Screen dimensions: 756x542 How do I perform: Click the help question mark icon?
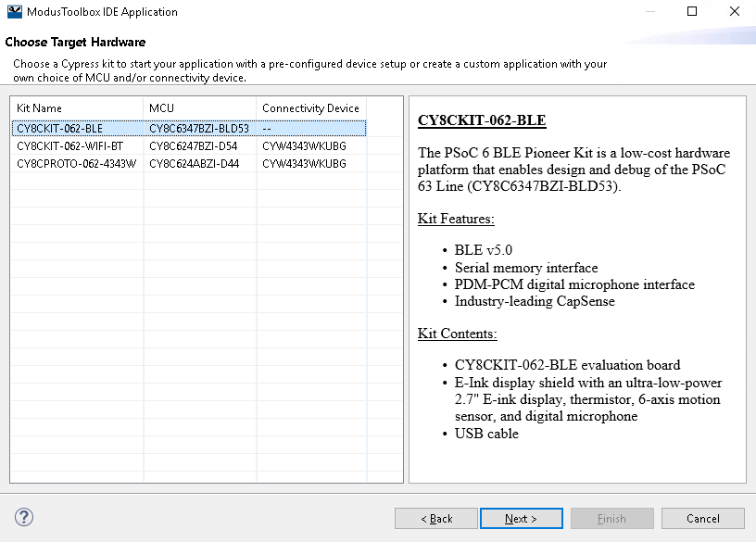pyautogui.click(x=25, y=518)
